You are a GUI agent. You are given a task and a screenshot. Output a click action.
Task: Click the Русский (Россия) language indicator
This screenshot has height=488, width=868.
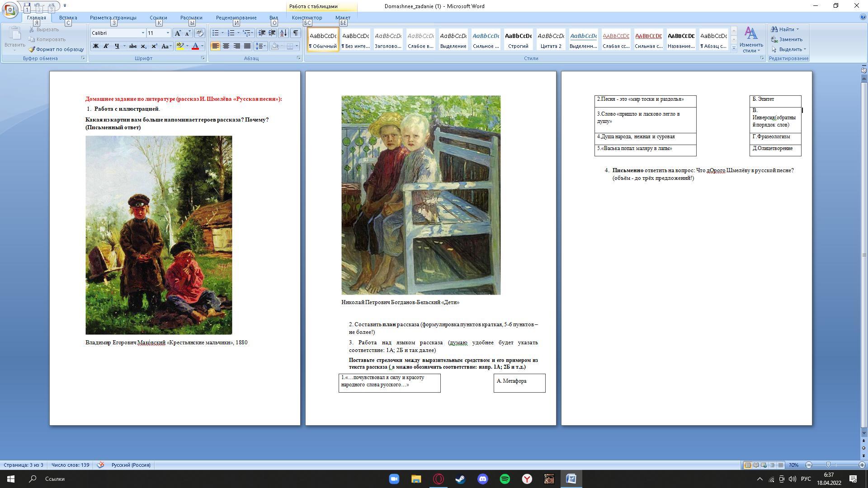coord(131,465)
